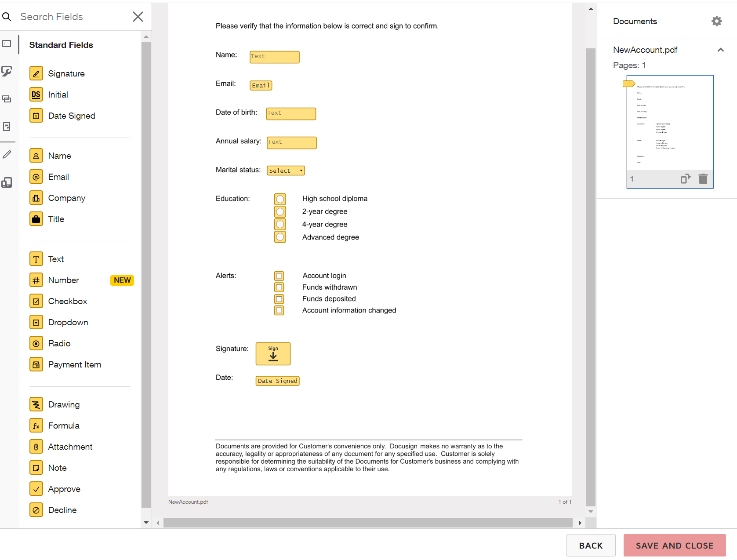Click the duplicate page icon on thumbnail

click(685, 178)
